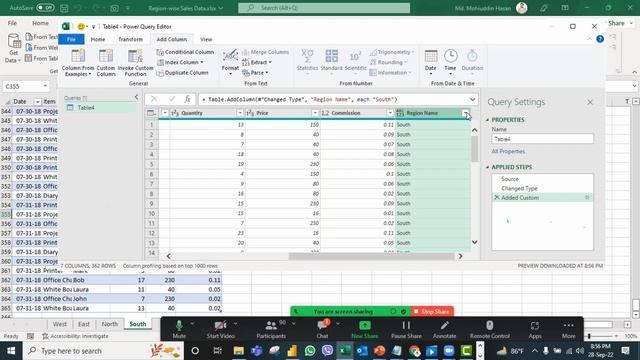Open Invoke Custom Function
Image resolution: width=640 pixels, height=360 pixels.
click(x=135, y=62)
